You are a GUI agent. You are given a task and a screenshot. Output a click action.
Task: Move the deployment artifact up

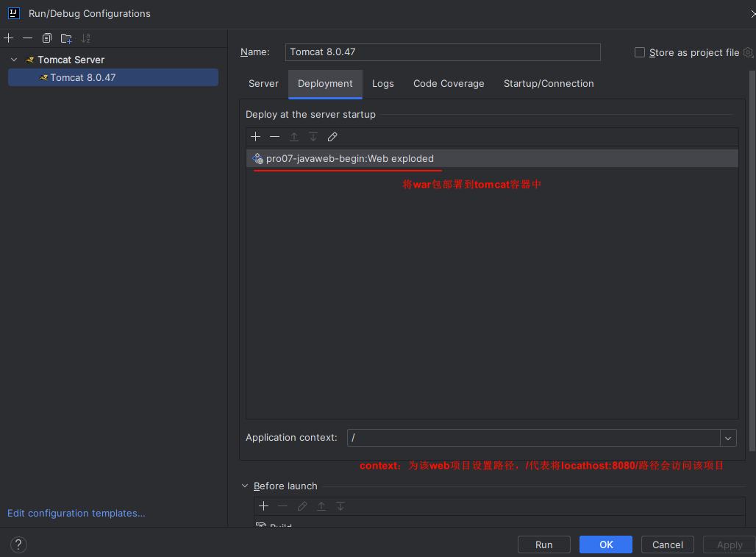[x=294, y=137]
